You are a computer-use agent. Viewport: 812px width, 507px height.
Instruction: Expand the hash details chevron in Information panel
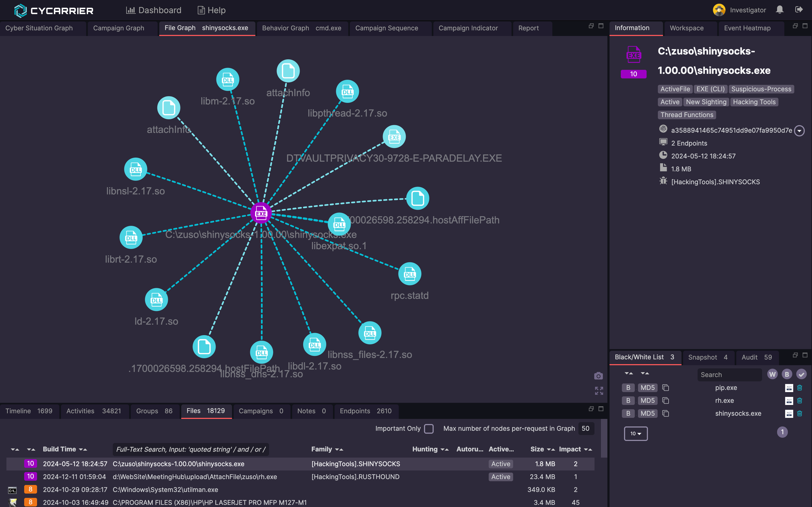[800, 131]
